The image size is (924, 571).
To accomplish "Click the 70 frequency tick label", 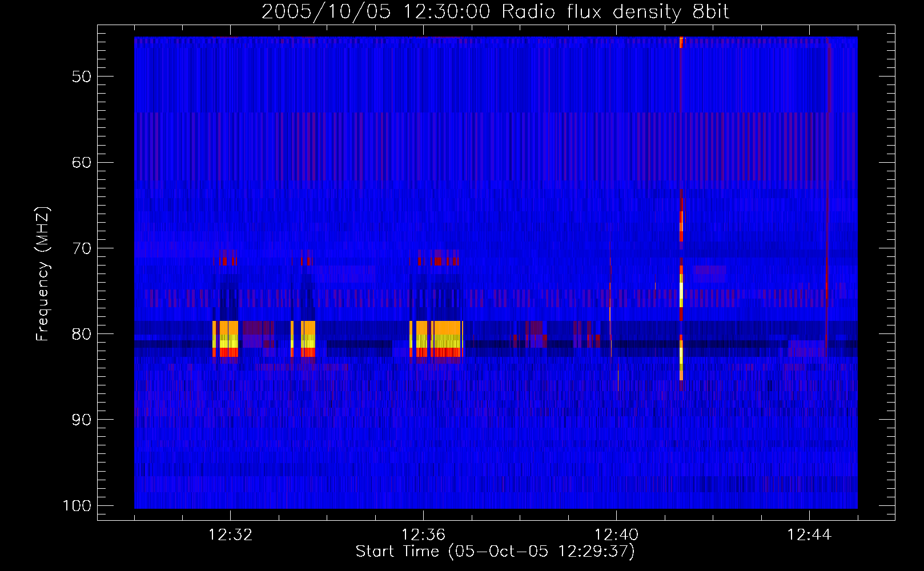I will click(82, 248).
